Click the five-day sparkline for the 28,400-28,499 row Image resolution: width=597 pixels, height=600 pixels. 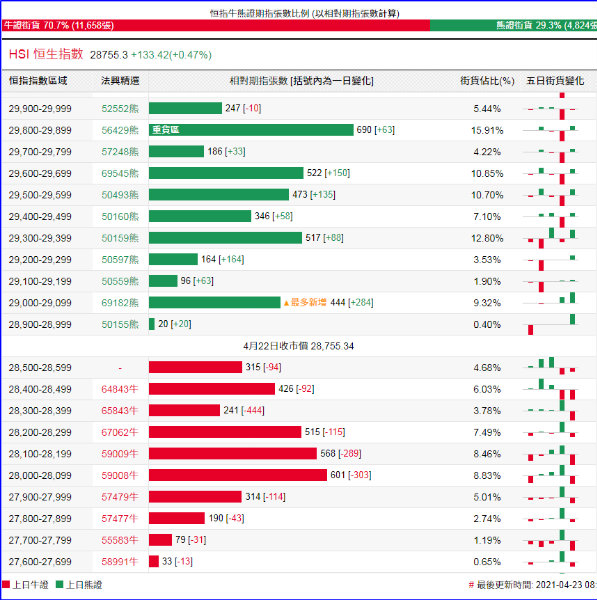pyautogui.click(x=551, y=389)
